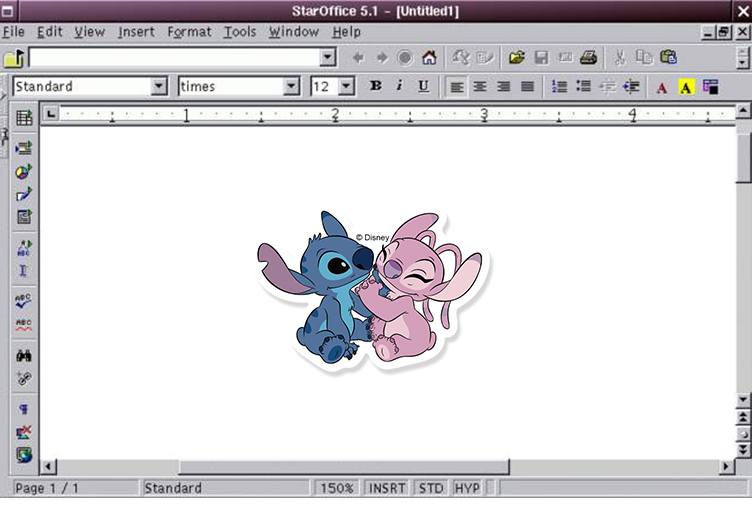Click the Edit file icon
This screenshot has height=520, width=752.
click(x=485, y=58)
